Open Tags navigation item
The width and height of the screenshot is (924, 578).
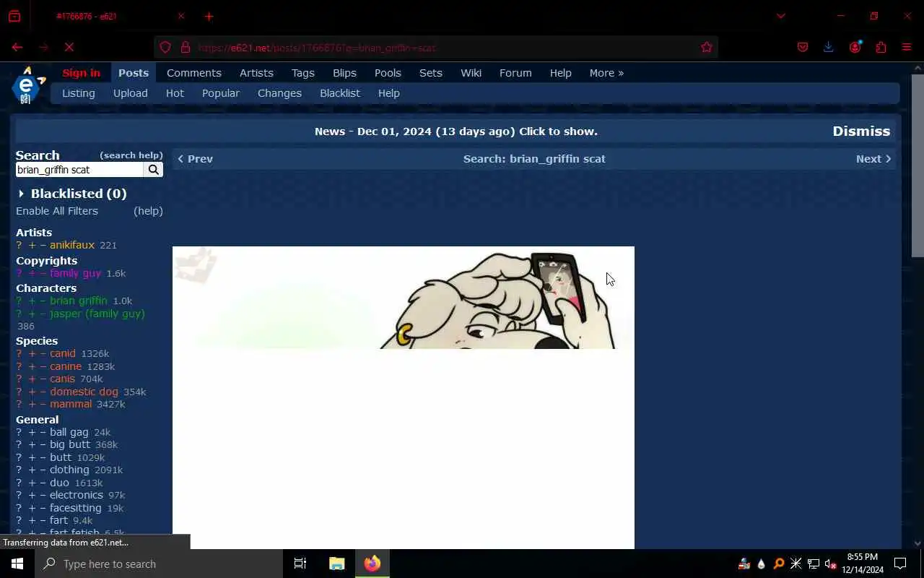(x=303, y=73)
